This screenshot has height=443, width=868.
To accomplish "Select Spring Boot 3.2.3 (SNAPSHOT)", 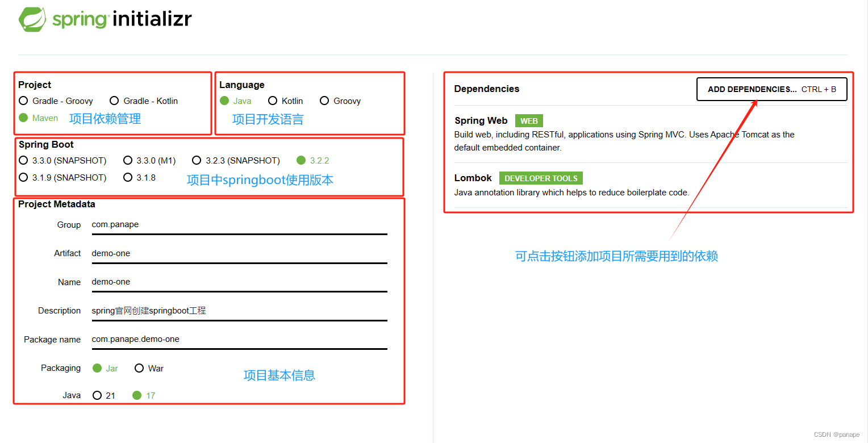I will (236, 161).
